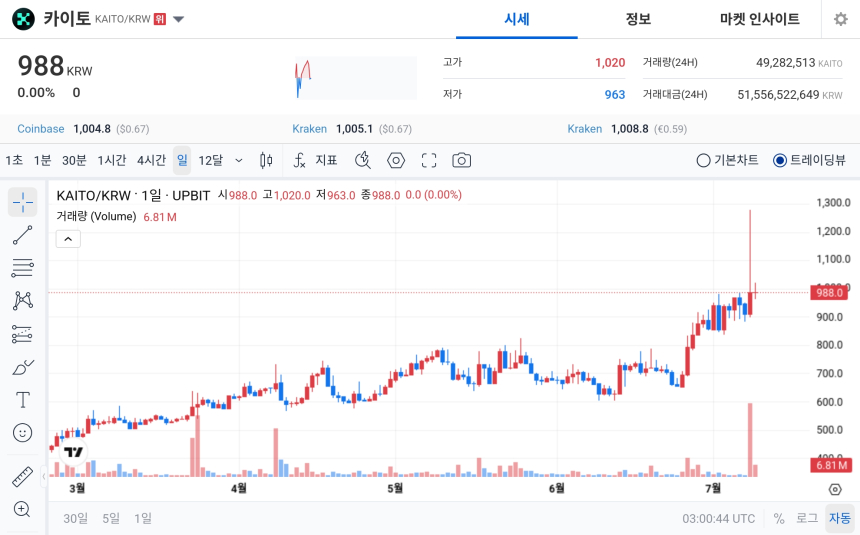Expand the more time intervals dropdown
This screenshot has width=860, height=535.
point(239,160)
